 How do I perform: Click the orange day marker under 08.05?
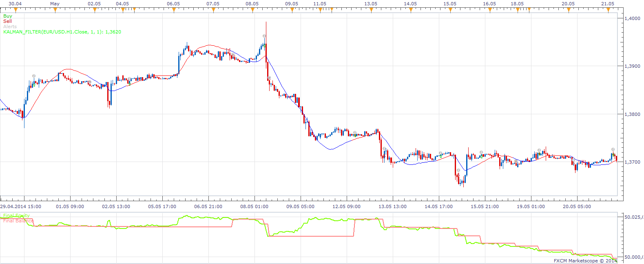(253, 10)
